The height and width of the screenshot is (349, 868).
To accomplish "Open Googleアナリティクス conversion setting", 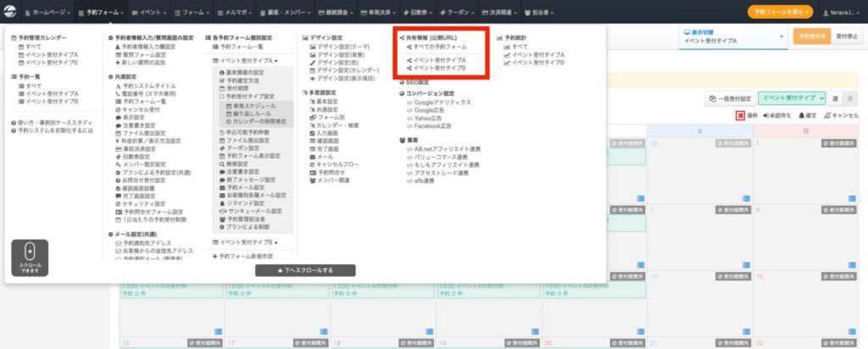I will click(441, 101).
